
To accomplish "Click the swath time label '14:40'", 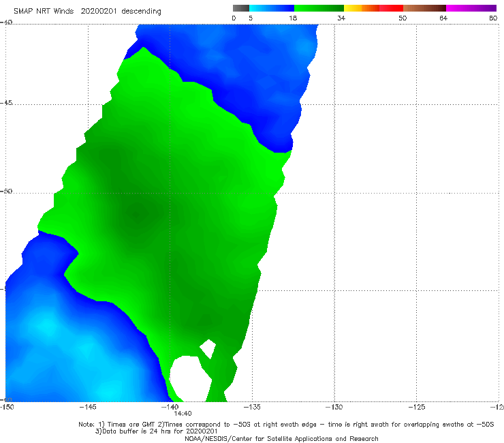I will coord(183,414).
